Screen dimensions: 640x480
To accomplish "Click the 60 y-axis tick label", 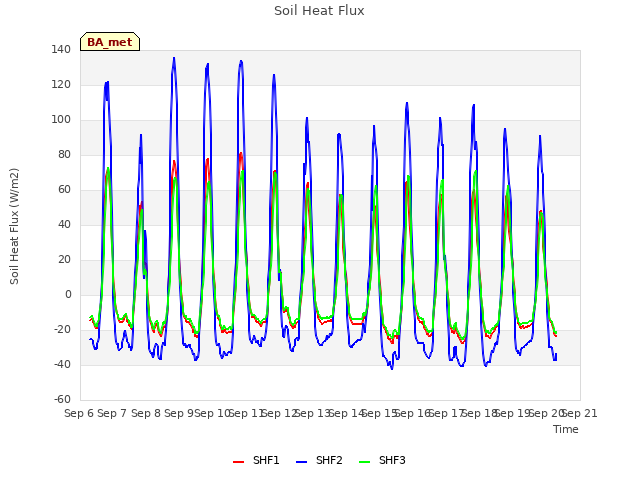I will click(x=64, y=190).
